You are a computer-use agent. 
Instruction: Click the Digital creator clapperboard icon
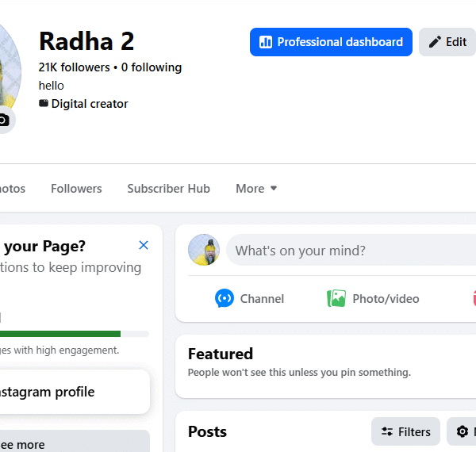[44, 103]
